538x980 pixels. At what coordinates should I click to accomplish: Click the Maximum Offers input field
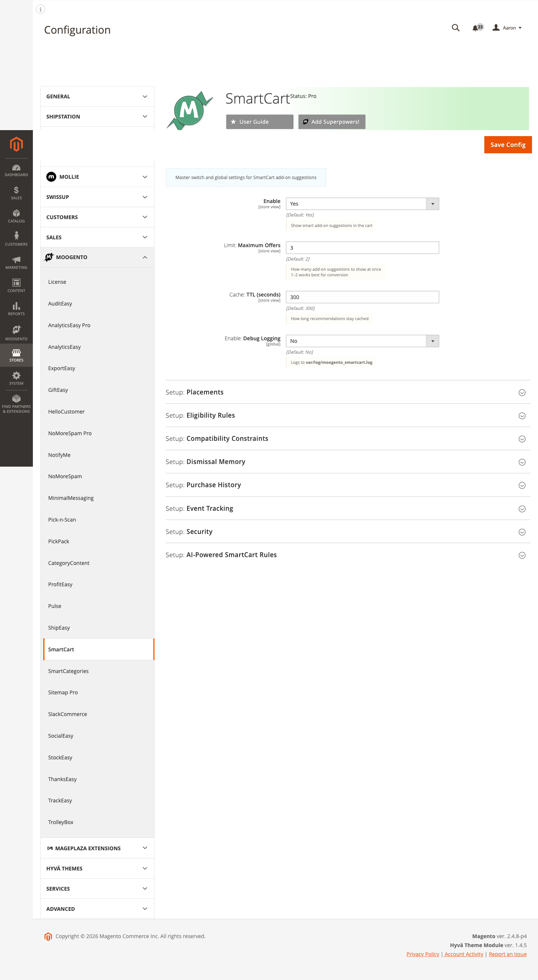pos(362,248)
